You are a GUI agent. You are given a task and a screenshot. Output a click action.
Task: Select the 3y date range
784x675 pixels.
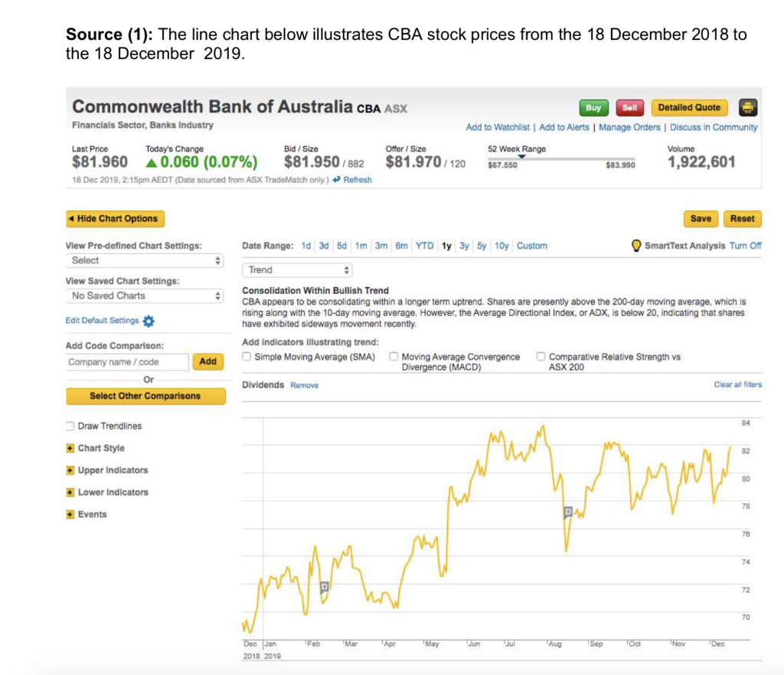pos(463,246)
